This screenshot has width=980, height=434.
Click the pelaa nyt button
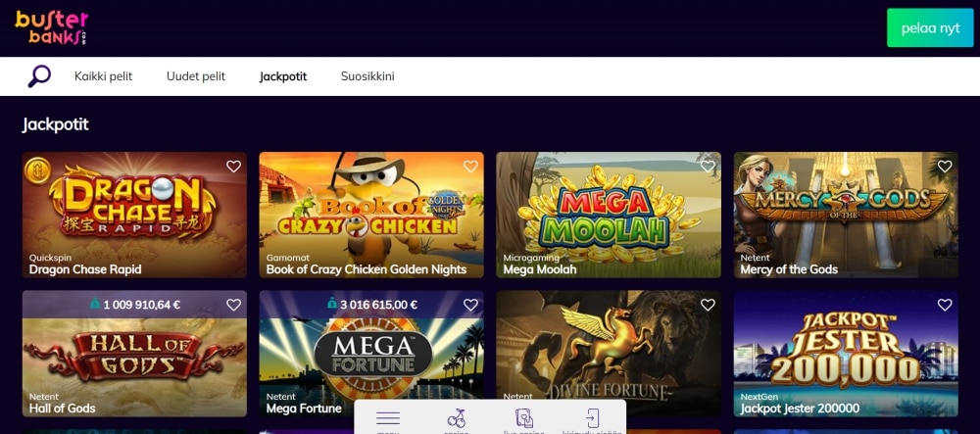coord(931,28)
